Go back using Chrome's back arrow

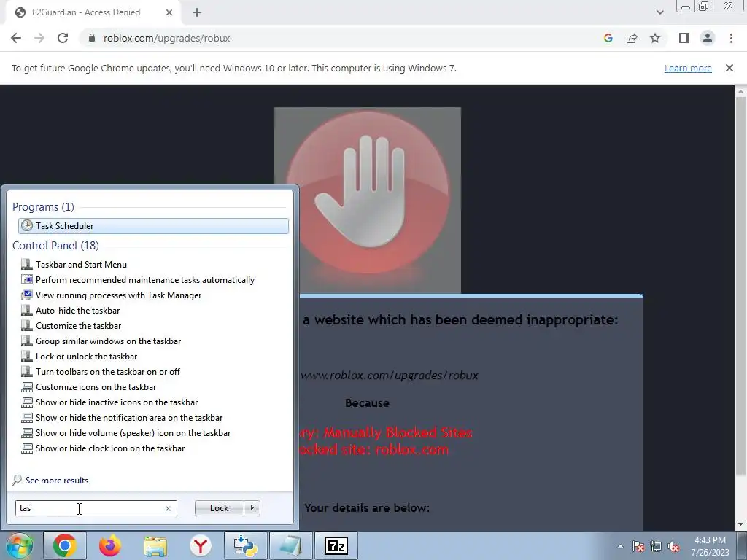(16, 38)
